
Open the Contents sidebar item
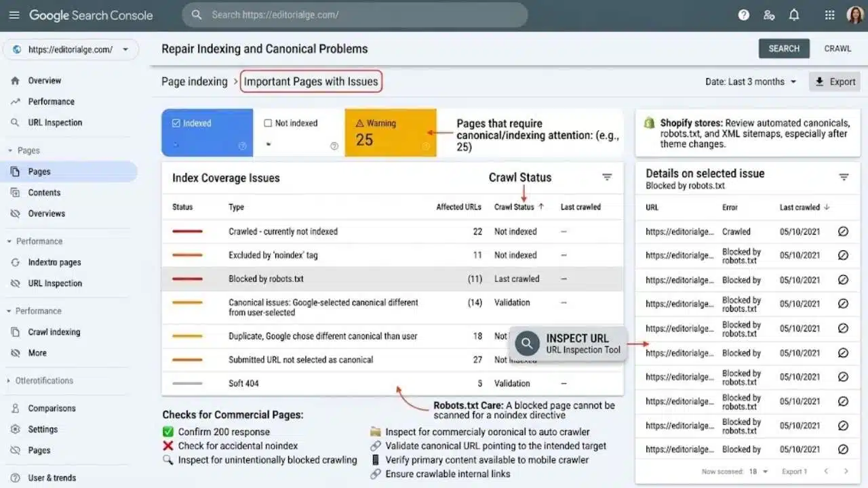click(44, 192)
